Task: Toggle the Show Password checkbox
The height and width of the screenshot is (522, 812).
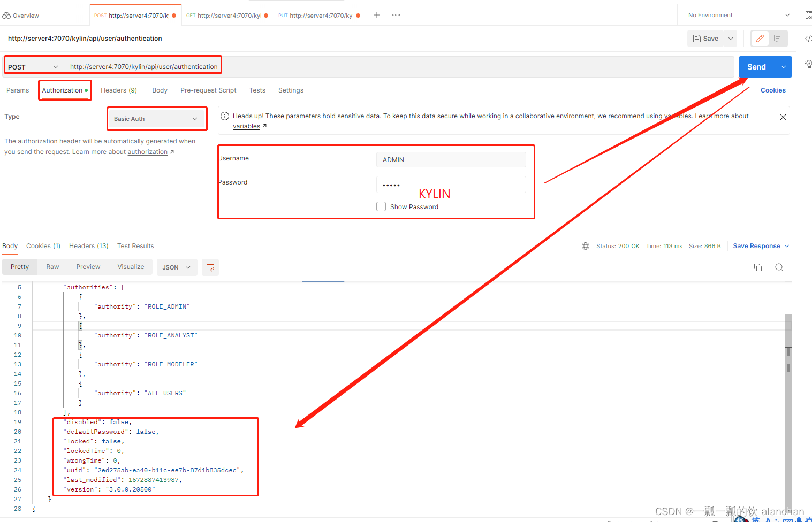Action: pos(381,206)
